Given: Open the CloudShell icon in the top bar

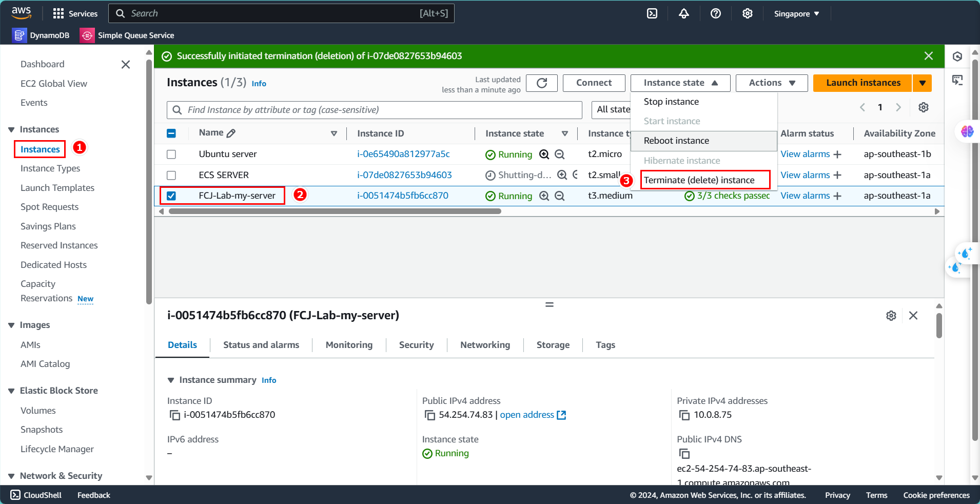Looking at the screenshot, I should click(x=652, y=13).
